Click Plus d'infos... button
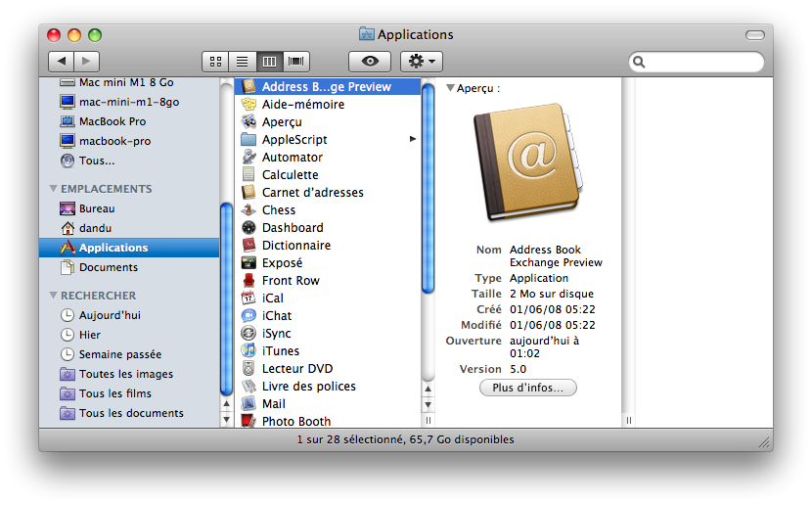812x505 pixels. click(x=527, y=388)
